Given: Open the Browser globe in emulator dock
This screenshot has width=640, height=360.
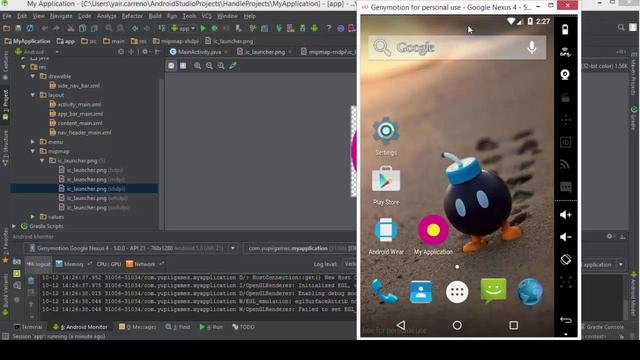Looking at the screenshot, I should 530,291.
